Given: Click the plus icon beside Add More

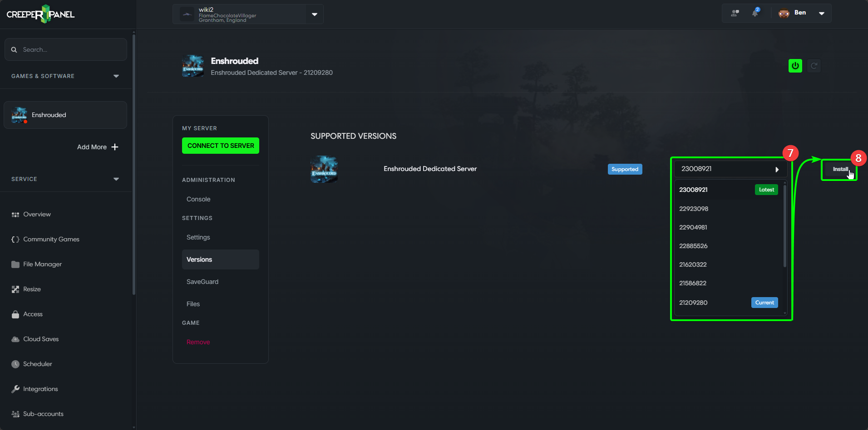Looking at the screenshot, I should (x=115, y=147).
